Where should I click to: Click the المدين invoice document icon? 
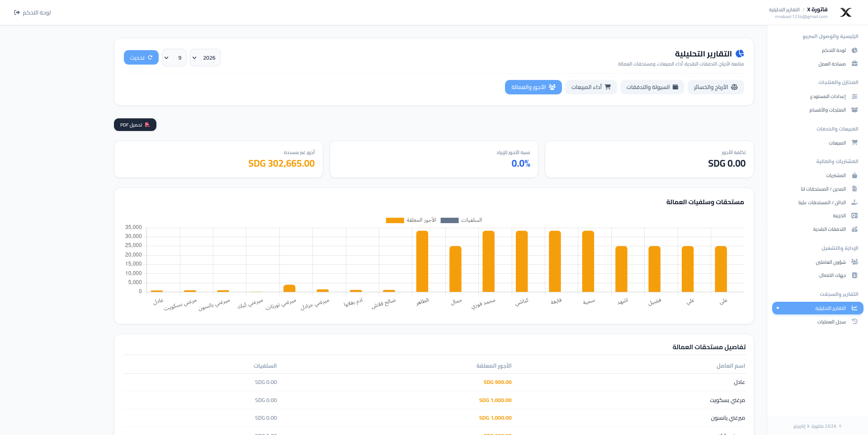(854, 189)
